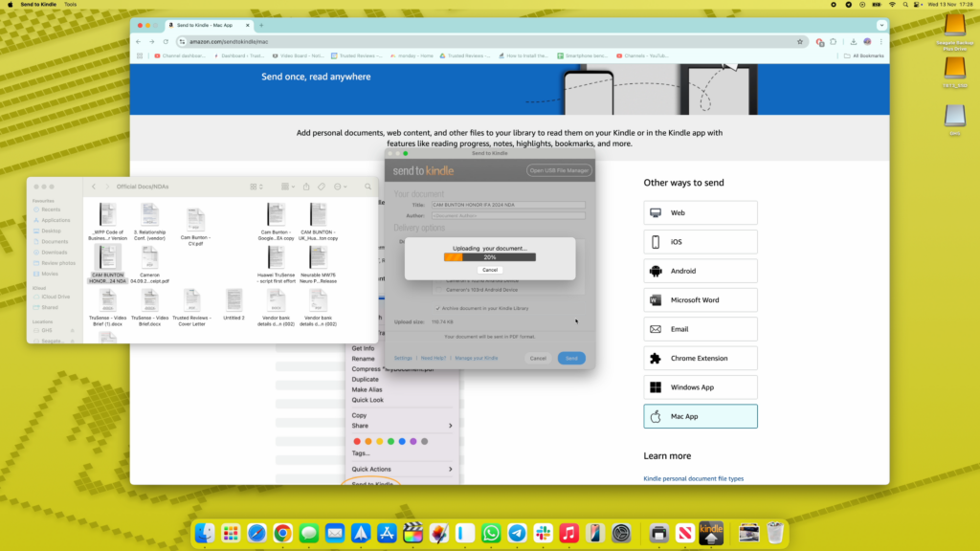Open Messages app in the dock
This screenshot has height=551, width=980.
[309, 533]
